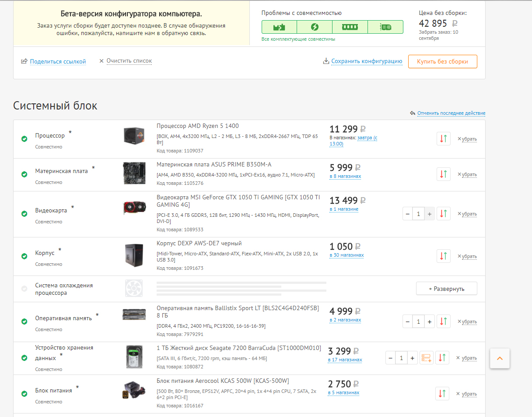Click green check icon beside Оперативная память

[24, 322]
